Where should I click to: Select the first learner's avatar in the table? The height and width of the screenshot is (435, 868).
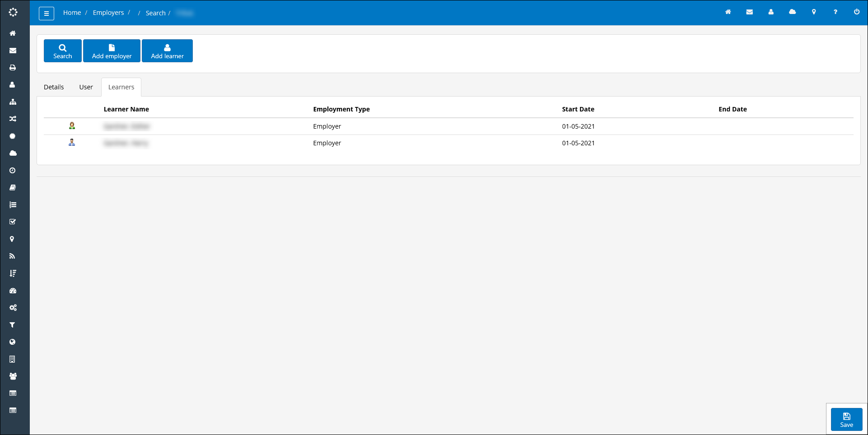pos(72,126)
